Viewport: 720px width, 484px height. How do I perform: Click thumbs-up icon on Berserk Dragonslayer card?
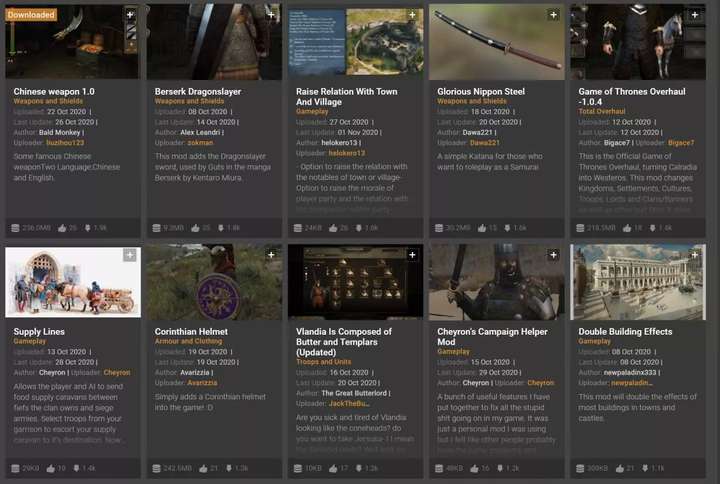pyautogui.click(x=196, y=228)
